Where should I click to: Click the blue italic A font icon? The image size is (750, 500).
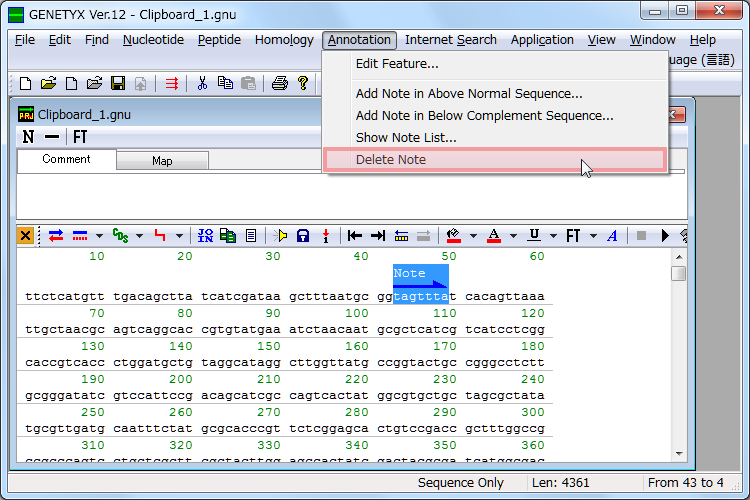coord(612,235)
